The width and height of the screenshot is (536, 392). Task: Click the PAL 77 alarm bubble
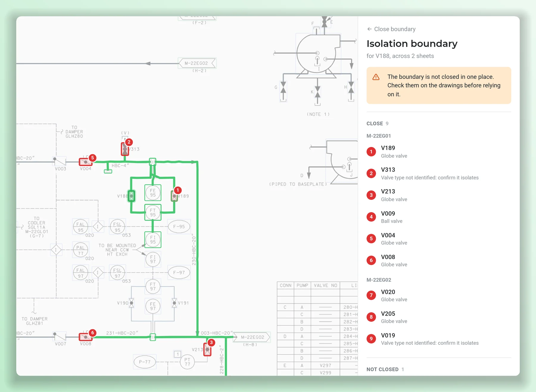pos(80,250)
